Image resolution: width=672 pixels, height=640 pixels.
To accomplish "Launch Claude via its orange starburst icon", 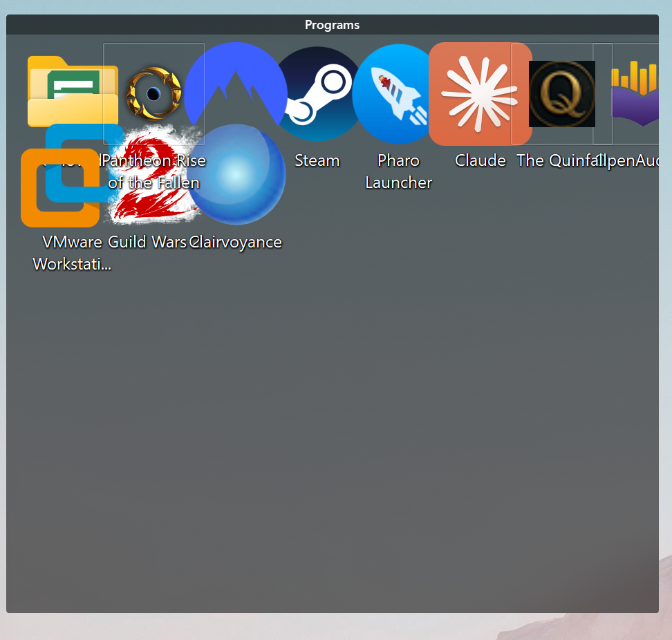I will [x=479, y=94].
